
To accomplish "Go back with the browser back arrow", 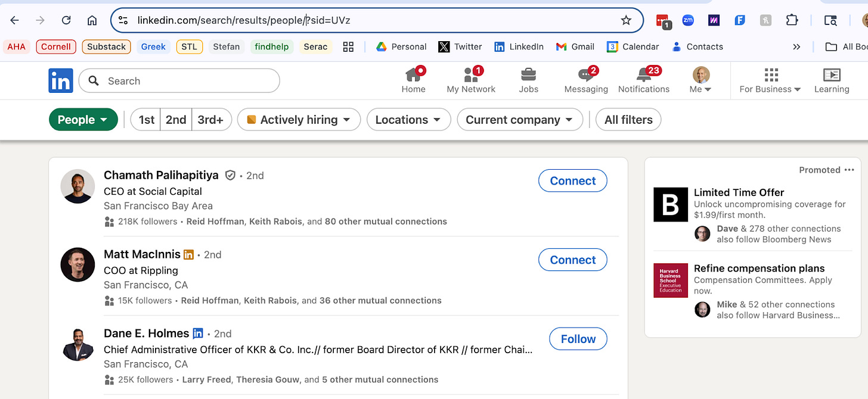I will coord(14,20).
